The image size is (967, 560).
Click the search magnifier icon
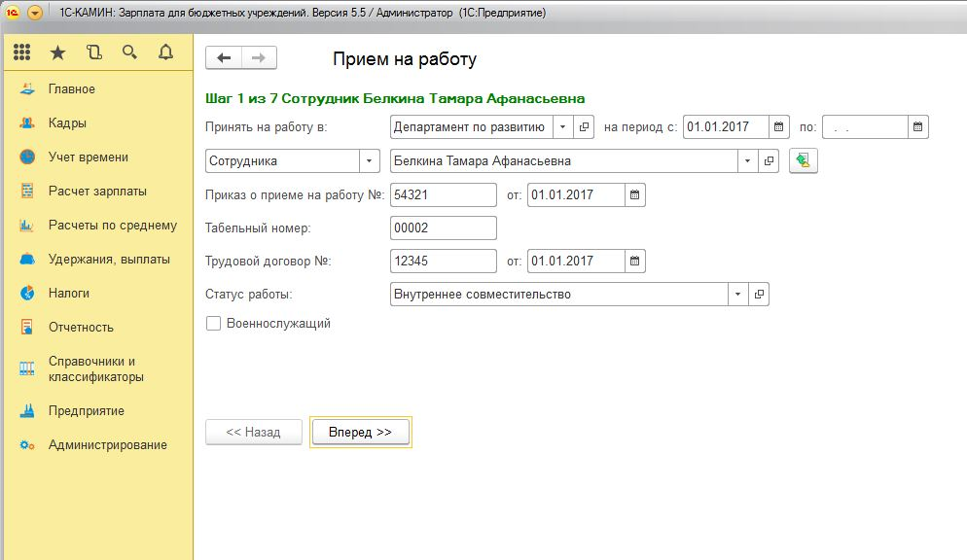129,52
